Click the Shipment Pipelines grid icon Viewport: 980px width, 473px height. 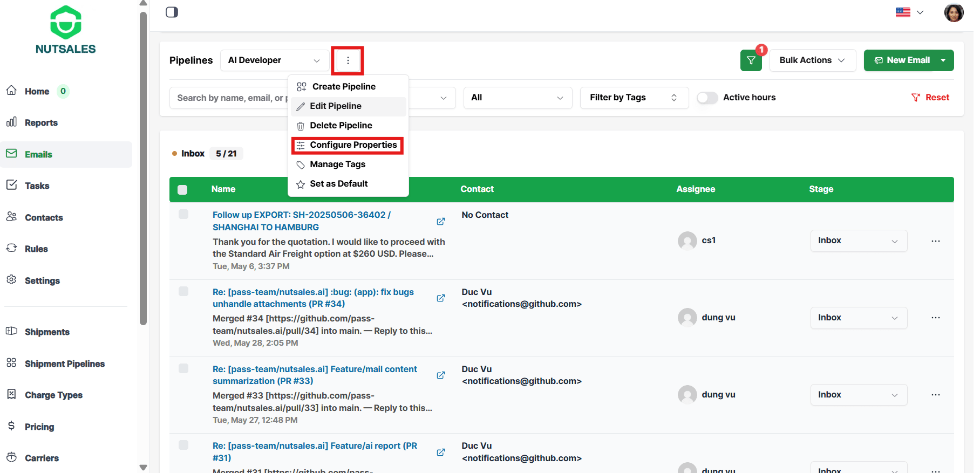pos(11,363)
